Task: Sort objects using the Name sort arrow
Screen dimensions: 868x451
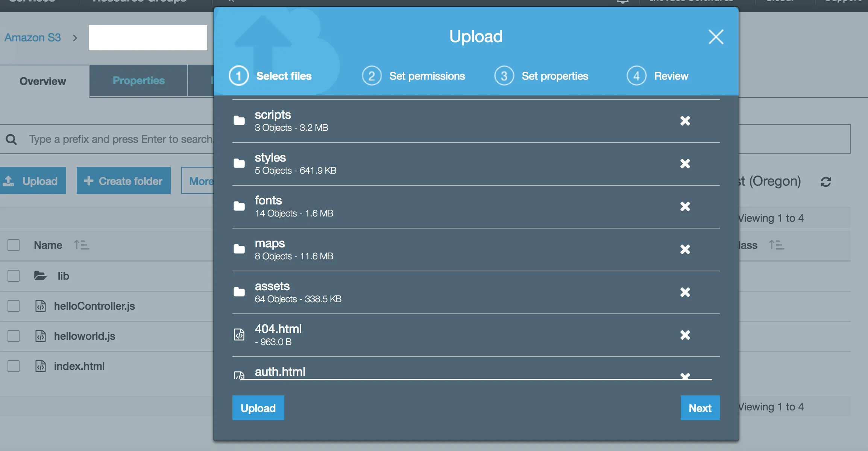Action: tap(81, 245)
